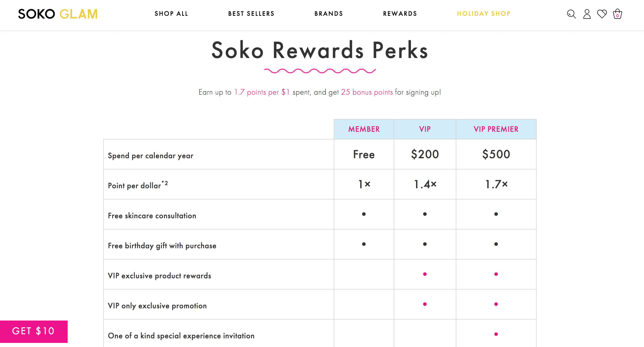
Task: Select the VIP PREMIER column header
Action: [496, 129]
